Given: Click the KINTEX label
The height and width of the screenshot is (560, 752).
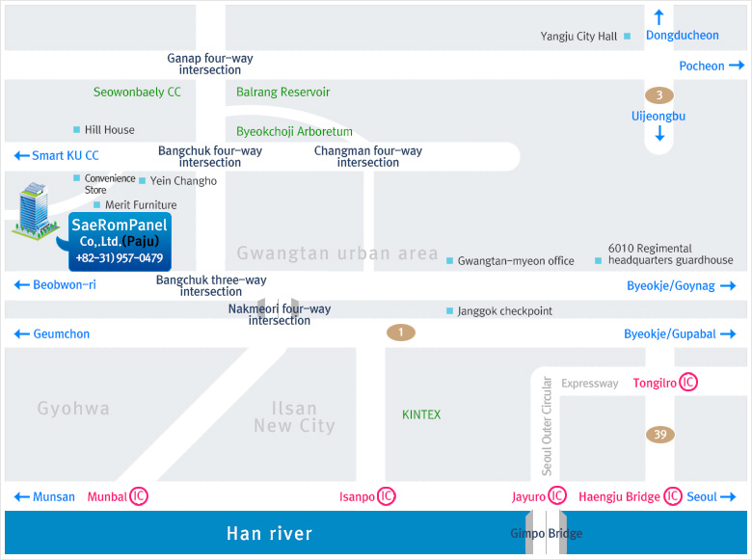Looking at the screenshot, I should coord(421,414).
